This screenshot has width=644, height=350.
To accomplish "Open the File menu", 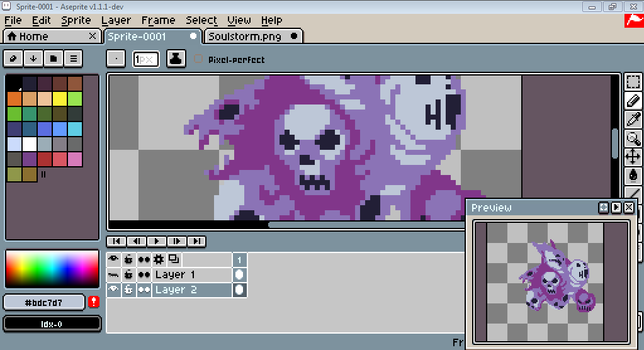I will (13, 21).
